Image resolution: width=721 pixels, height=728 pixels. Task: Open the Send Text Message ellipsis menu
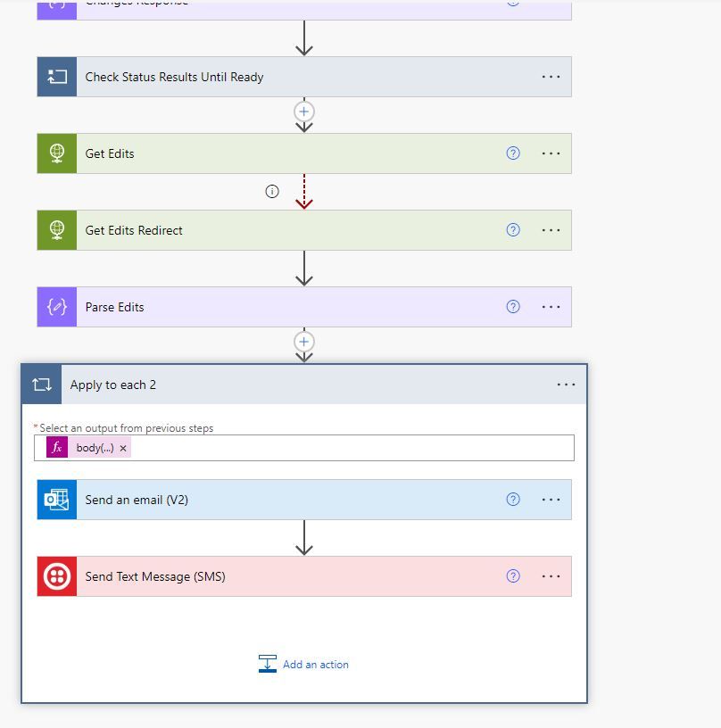point(551,576)
